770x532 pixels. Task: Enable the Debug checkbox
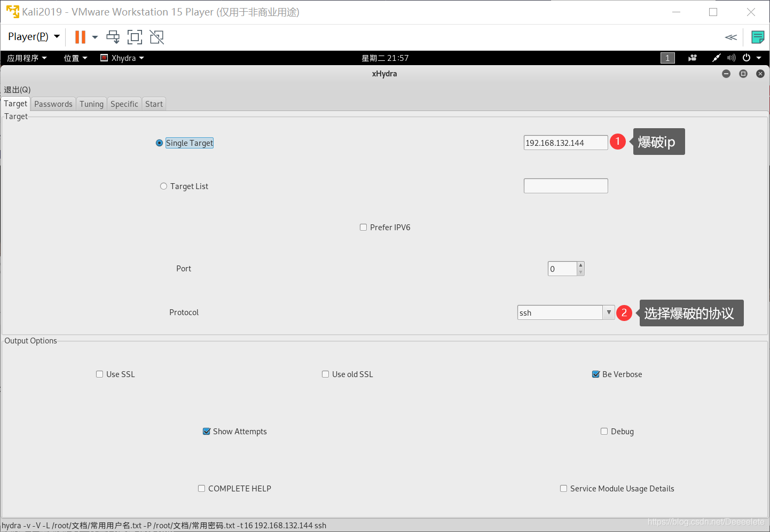pos(604,432)
